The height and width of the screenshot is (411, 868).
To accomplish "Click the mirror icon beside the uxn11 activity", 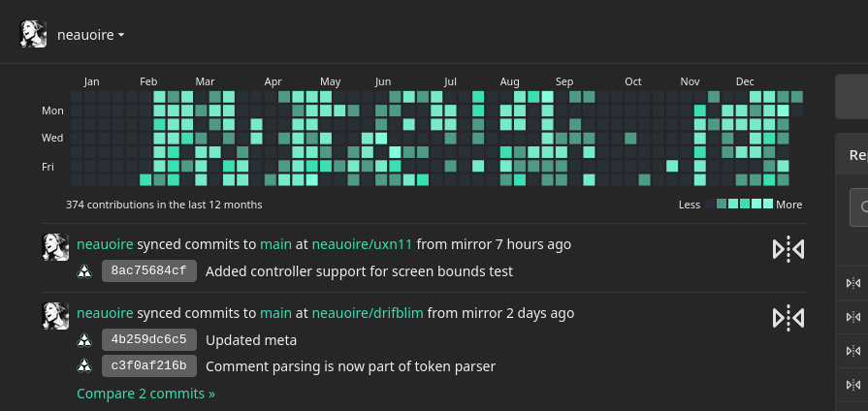I will pos(788,250).
